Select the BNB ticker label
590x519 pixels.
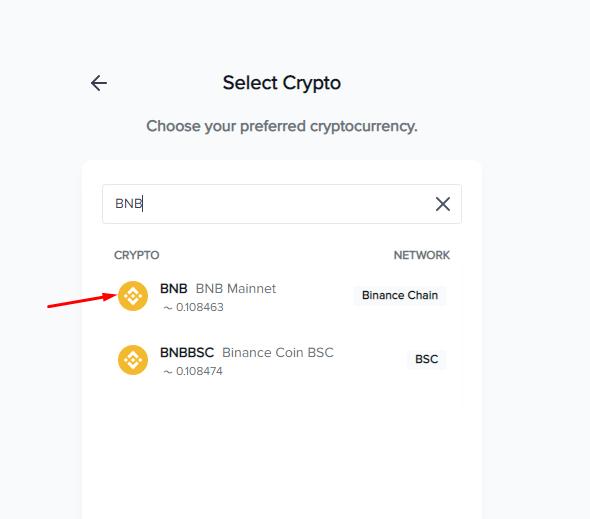pos(173,289)
